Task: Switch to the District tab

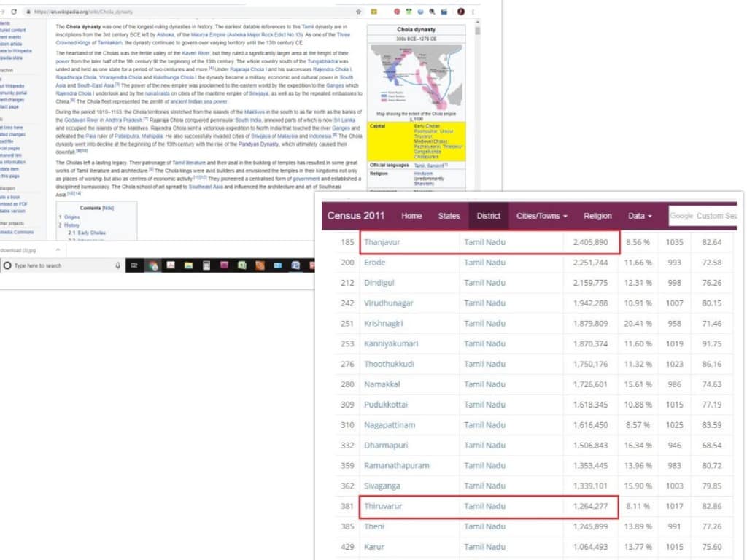Action: click(x=488, y=216)
